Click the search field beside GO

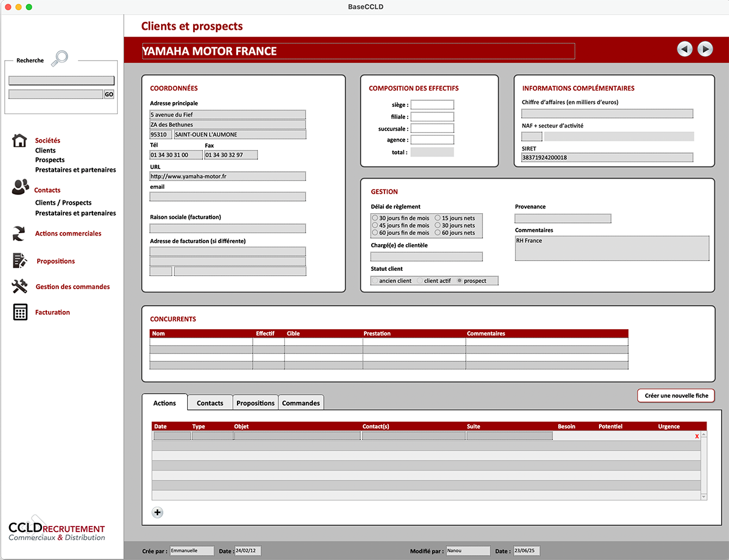[56, 94]
